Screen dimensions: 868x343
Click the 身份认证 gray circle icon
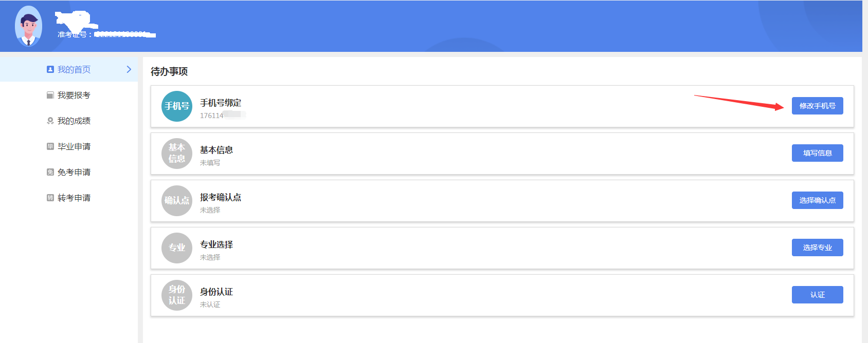click(177, 295)
